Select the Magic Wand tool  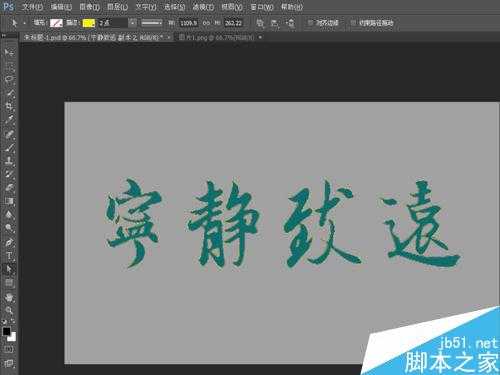pyautogui.click(x=9, y=93)
